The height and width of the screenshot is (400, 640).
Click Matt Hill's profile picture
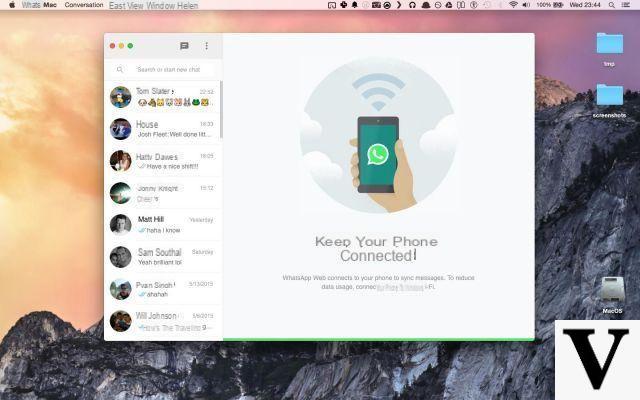click(120, 225)
